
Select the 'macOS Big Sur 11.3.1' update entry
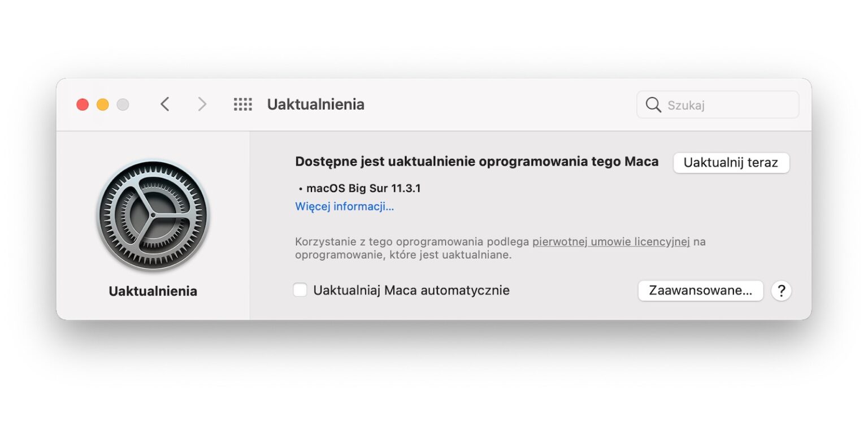click(363, 189)
